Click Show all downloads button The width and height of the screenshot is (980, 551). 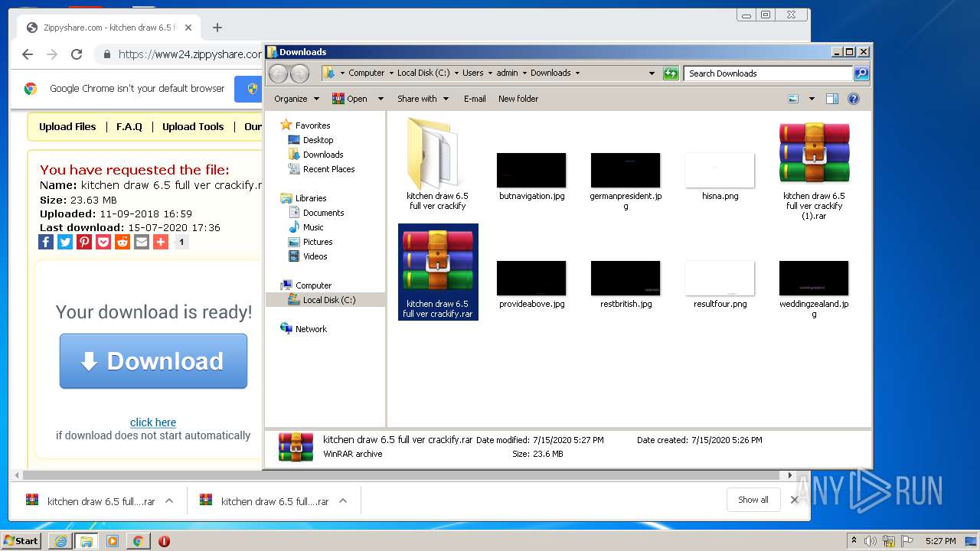click(x=753, y=500)
